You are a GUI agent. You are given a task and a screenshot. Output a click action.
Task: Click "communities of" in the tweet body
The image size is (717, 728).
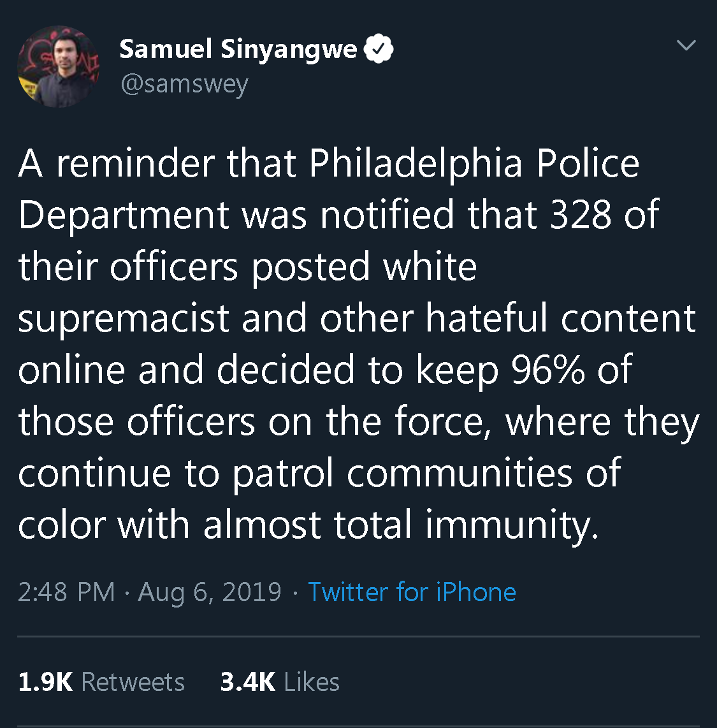click(483, 474)
